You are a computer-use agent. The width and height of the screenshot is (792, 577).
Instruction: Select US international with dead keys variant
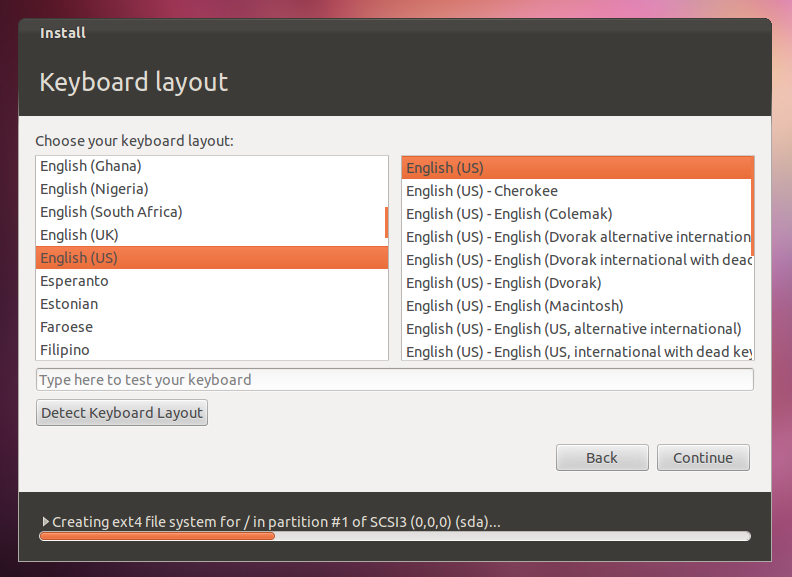click(576, 352)
